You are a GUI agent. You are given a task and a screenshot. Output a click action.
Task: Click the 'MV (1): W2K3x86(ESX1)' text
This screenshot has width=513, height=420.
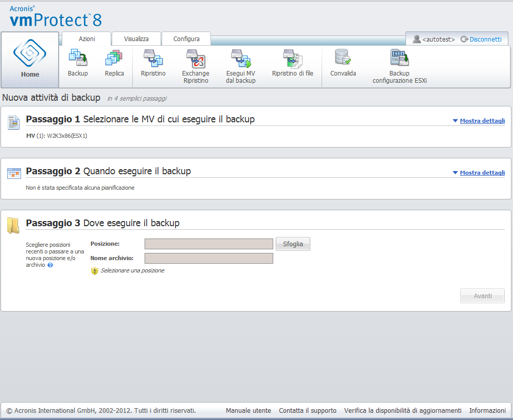click(x=57, y=136)
